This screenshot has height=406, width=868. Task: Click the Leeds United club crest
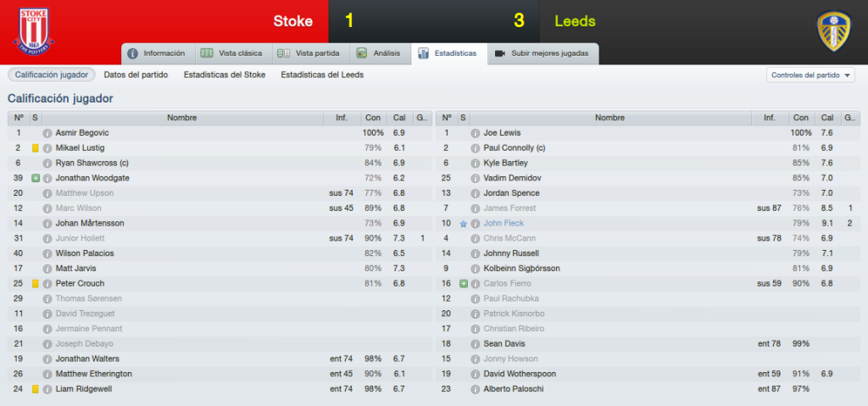click(x=834, y=31)
